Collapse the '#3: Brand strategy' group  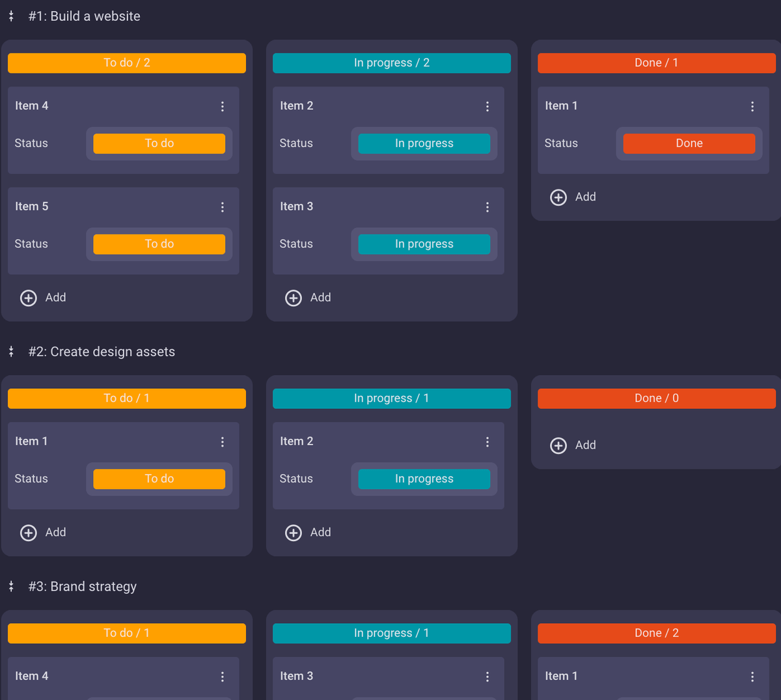11,587
